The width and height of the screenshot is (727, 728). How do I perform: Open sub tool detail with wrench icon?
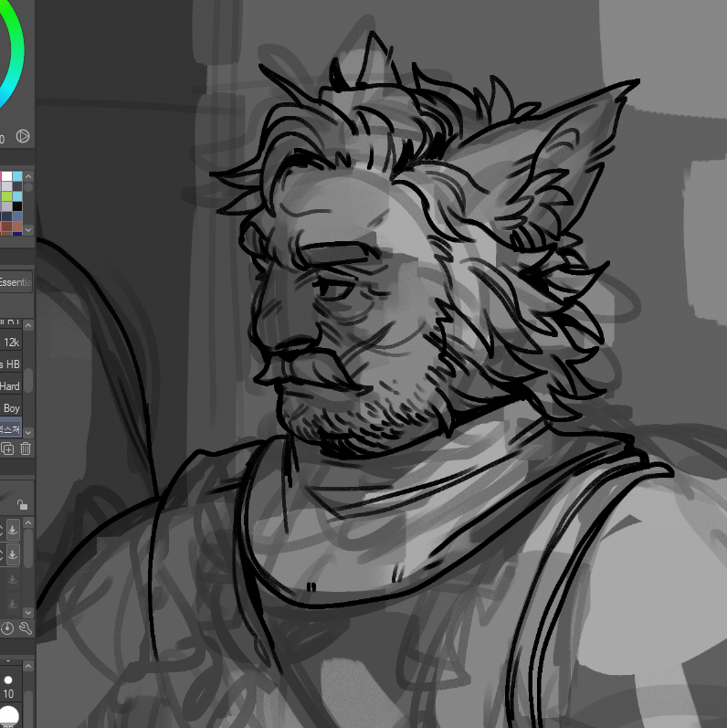coord(26,628)
